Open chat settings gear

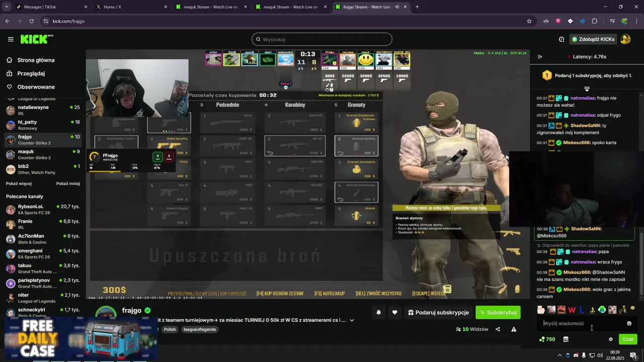coord(611,339)
